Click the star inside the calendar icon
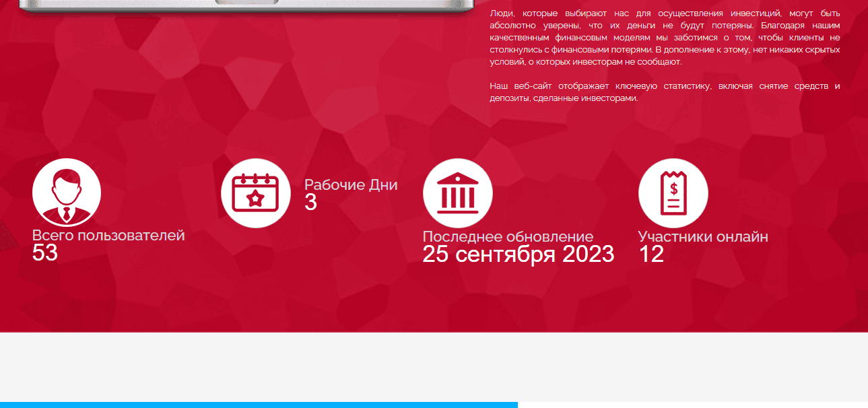The image size is (868, 408). [256, 197]
